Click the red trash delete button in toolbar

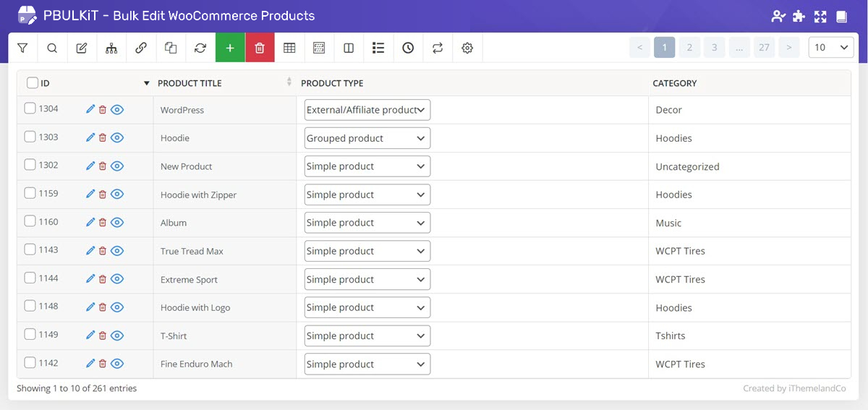pyautogui.click(x=260, y=48)
